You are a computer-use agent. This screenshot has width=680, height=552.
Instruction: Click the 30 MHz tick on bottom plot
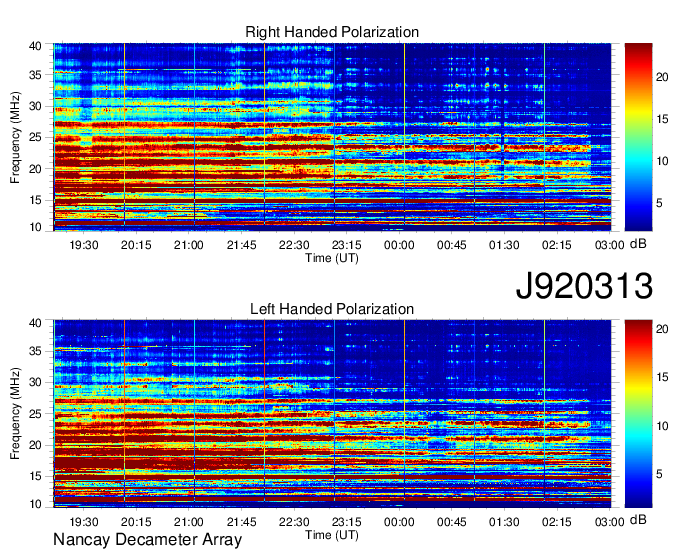click(x=35, y=382)
